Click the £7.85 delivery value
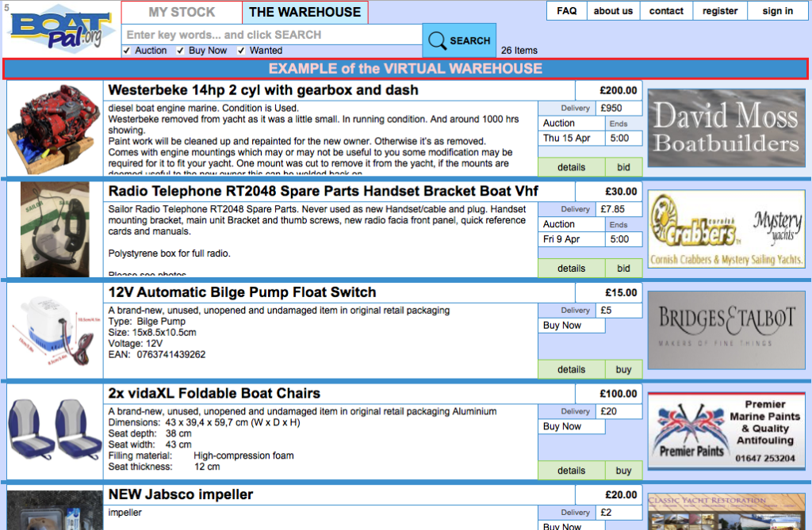Screen dimensions: 812x530 click(x=613, y=209)
